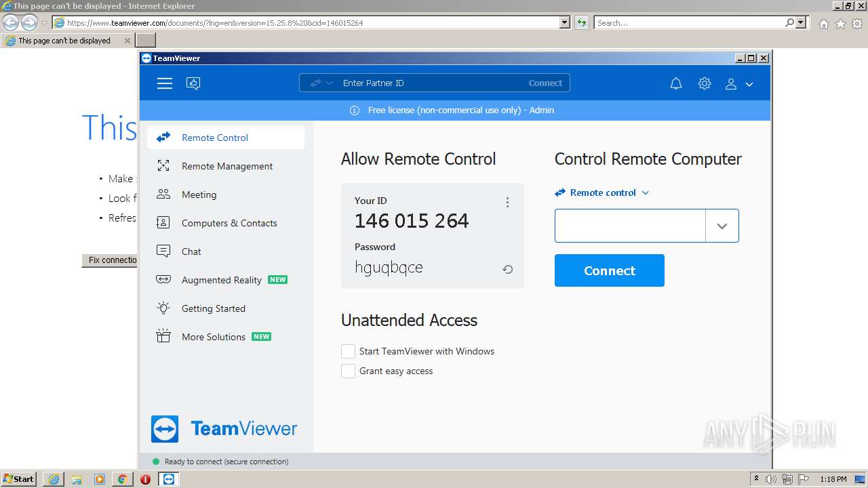
Task: Click the IE search box
Action: click(x=689, y=22)
